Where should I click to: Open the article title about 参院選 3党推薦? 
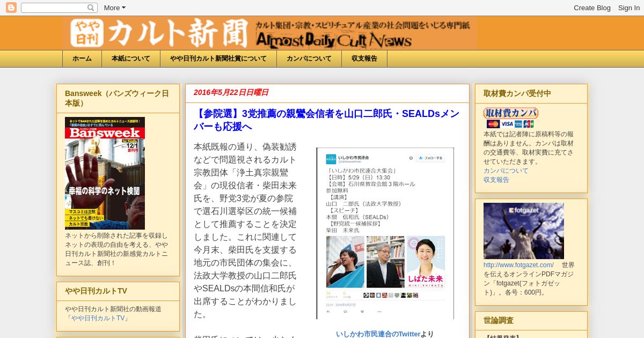click(x=326, y=120)
